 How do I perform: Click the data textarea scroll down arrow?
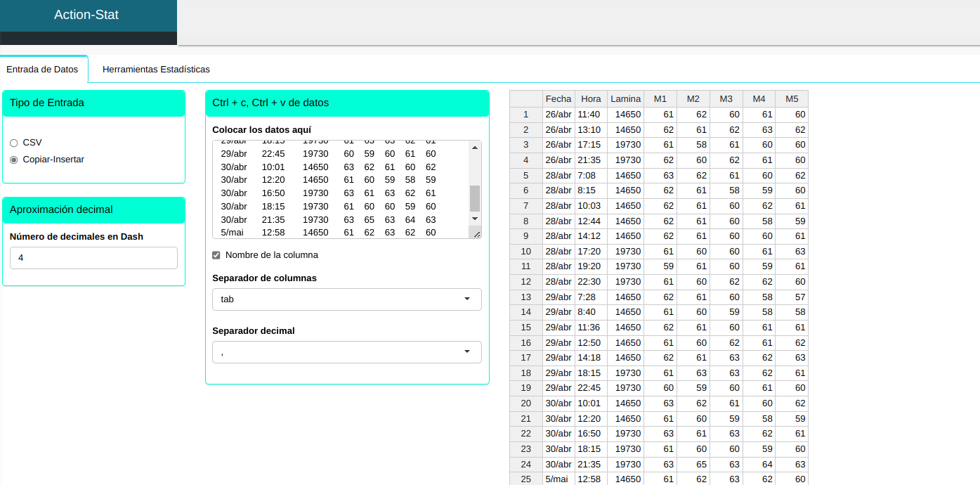click(x=475, y=219)
